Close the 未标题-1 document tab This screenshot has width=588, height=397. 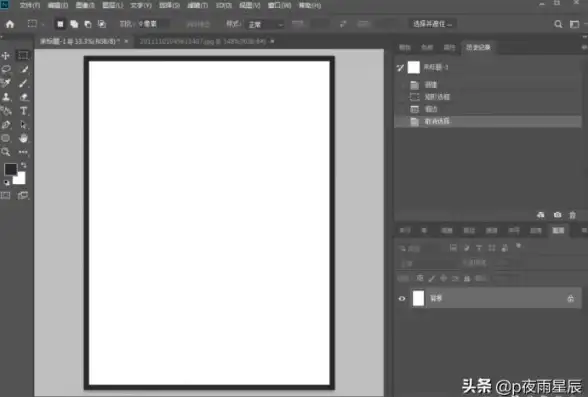126,41
